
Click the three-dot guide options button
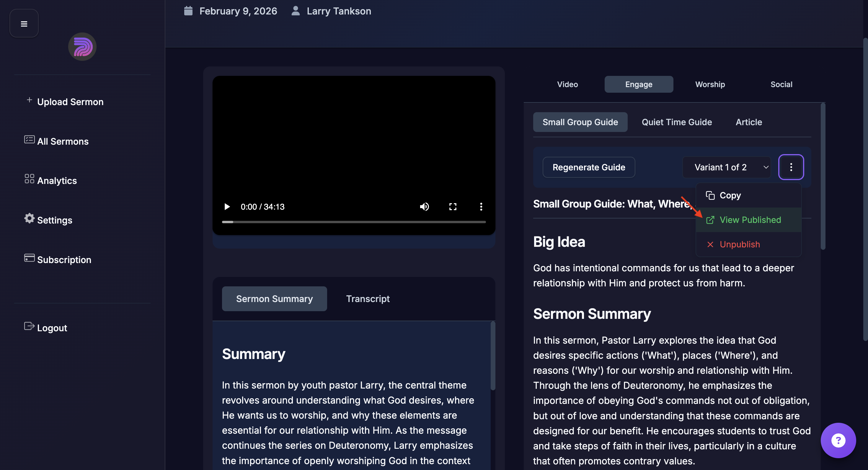791,167
